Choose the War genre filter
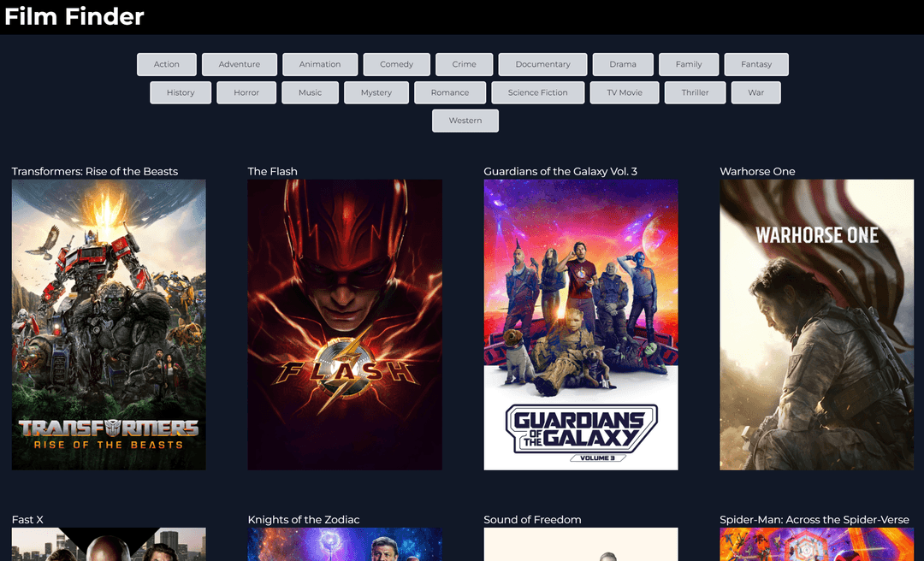924x561 pixels. (756, 92)
